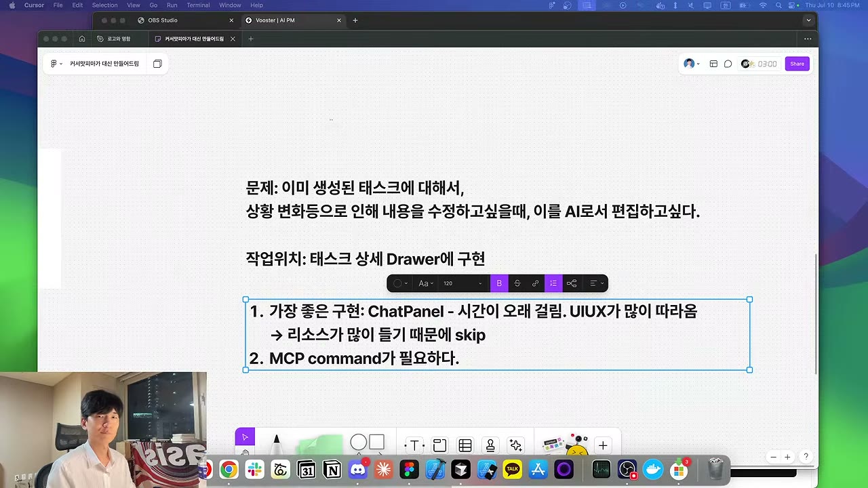Open Discord from the Dock
The width and height of the screenshot is (868, 488).
point(357,469)
